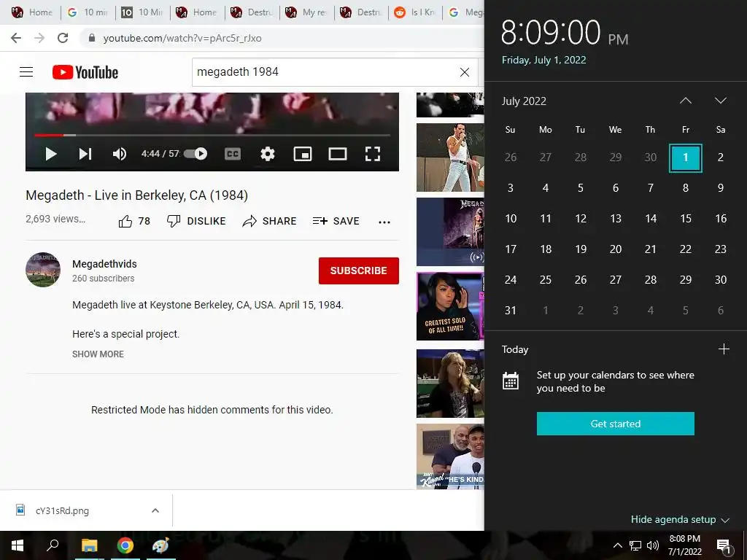Go to YouTube home via logo

click(x=85, y=72)
